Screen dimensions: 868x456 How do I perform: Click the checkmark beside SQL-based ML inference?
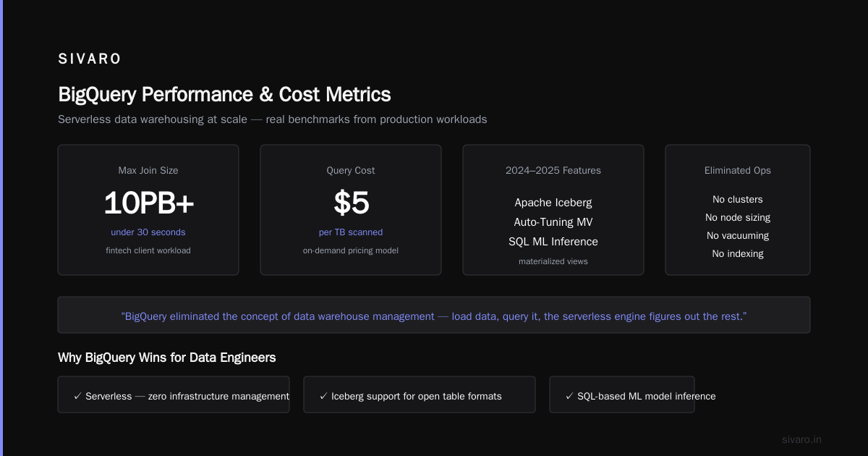tap(569, 396)
